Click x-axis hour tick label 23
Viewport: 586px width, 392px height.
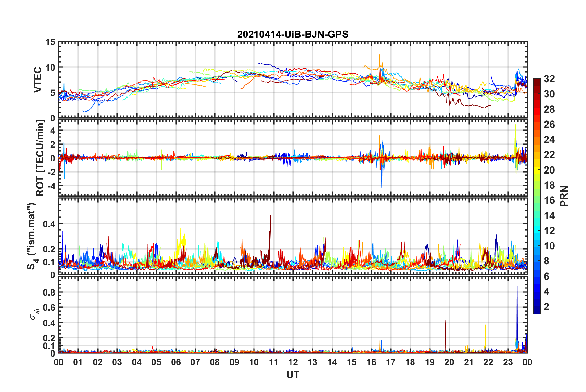click(508, 362)
